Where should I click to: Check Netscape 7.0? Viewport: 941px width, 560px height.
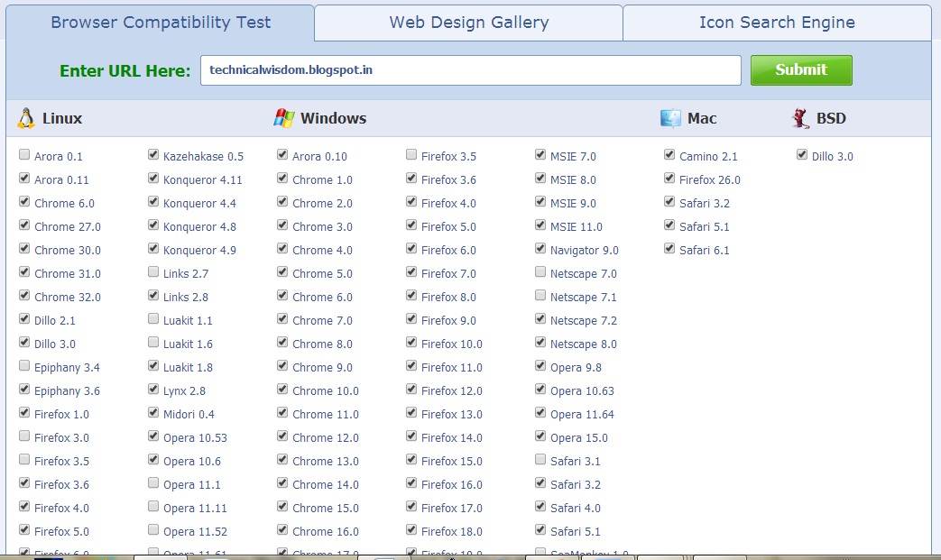[540, 271]
